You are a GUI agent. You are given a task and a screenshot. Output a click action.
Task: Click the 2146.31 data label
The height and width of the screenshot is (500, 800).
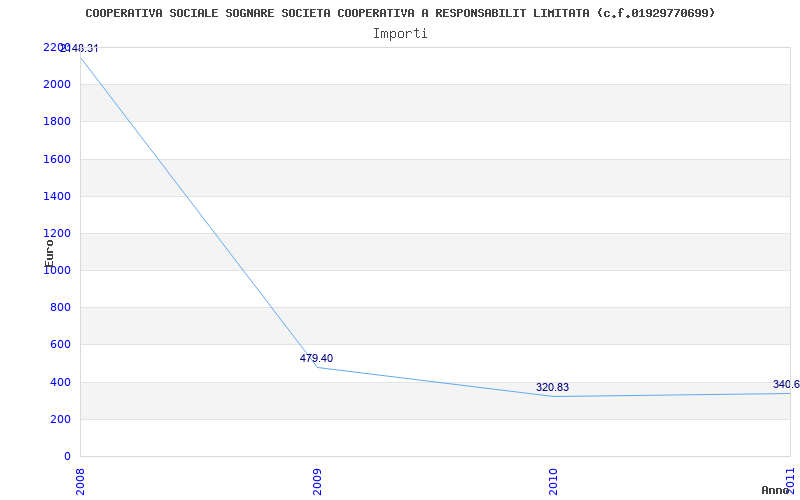click(80, 49)
